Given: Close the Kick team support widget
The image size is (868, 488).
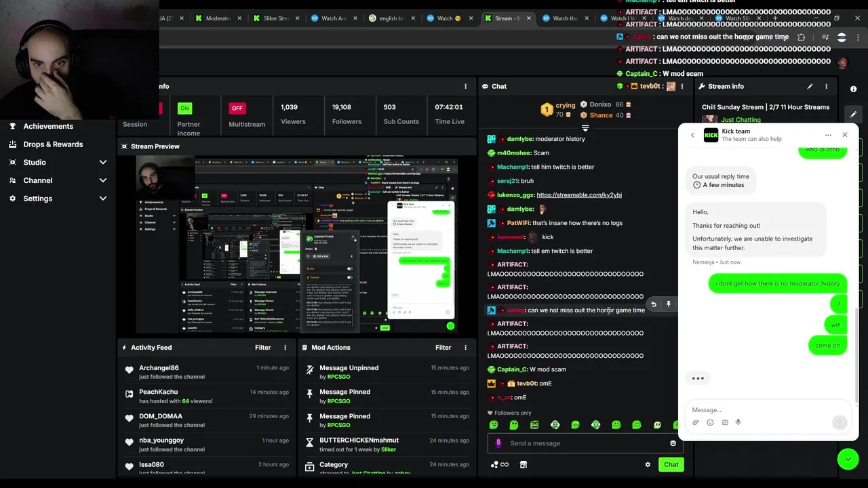Looking at the screenshot, I should [x=845, y=135].
